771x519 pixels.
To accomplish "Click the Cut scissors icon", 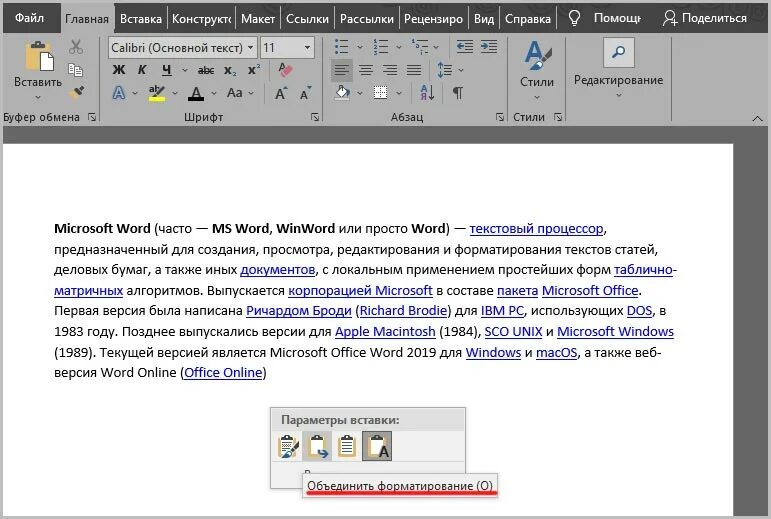I will [x=76, y=47].
